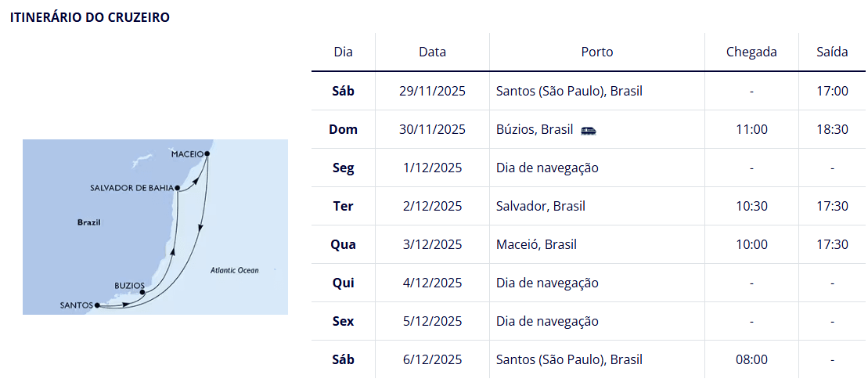Click the tender boat icon next to Búzios
The width and height of the screenshot is (868, 386).
tap(589, 131)
